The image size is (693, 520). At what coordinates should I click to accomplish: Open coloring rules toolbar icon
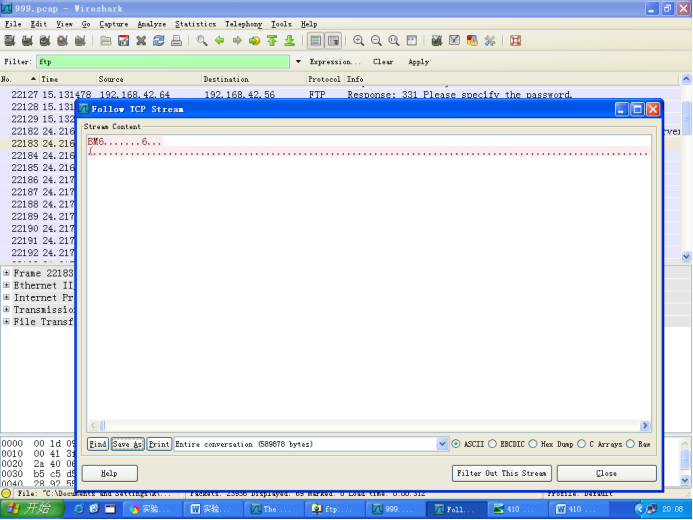[472, 41]
